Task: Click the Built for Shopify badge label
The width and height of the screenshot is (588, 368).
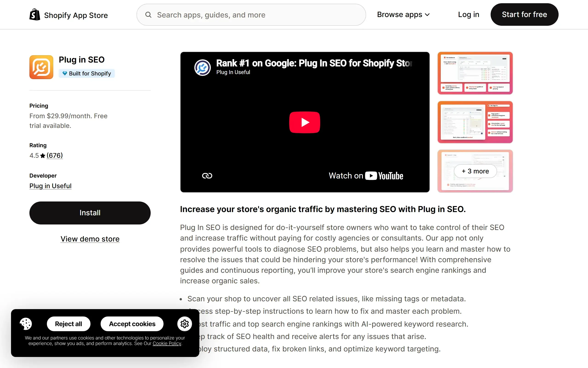Action: pos(87,73)
